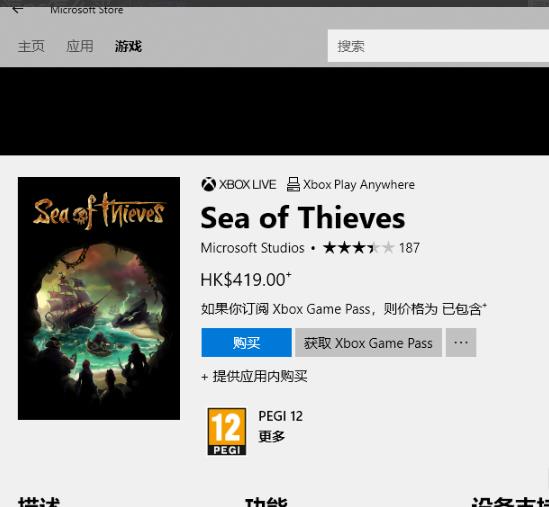Click the star rating icons
This screenshot has height=507, width=549.
pyautogui.click(x=359, y=248)
